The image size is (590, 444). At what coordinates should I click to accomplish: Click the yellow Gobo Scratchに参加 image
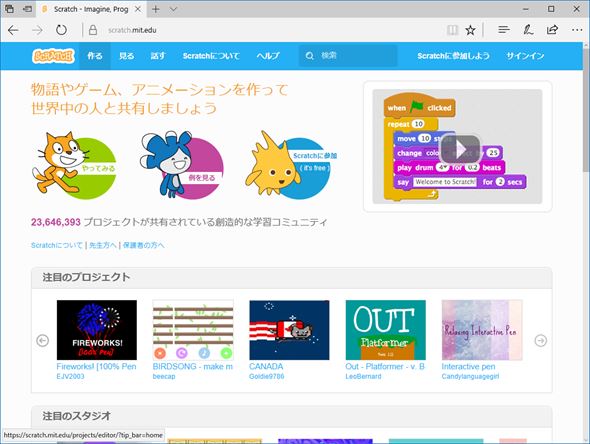tap(290, 164)
